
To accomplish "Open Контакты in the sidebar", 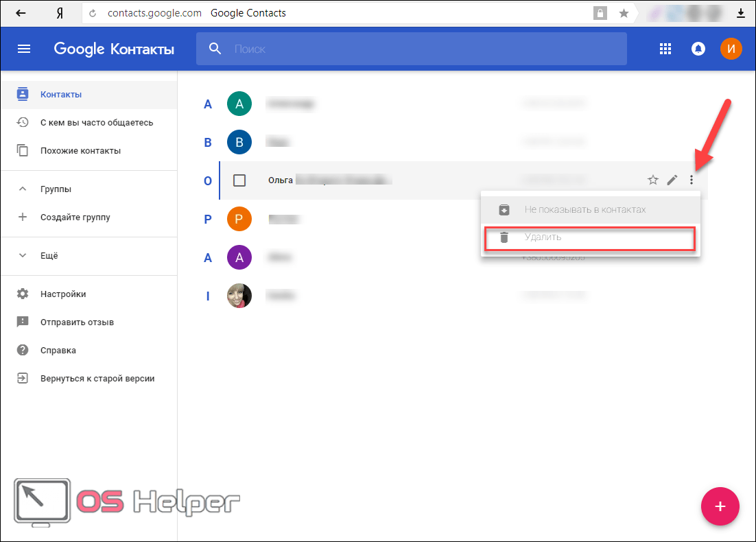I will tap(60, 95).
